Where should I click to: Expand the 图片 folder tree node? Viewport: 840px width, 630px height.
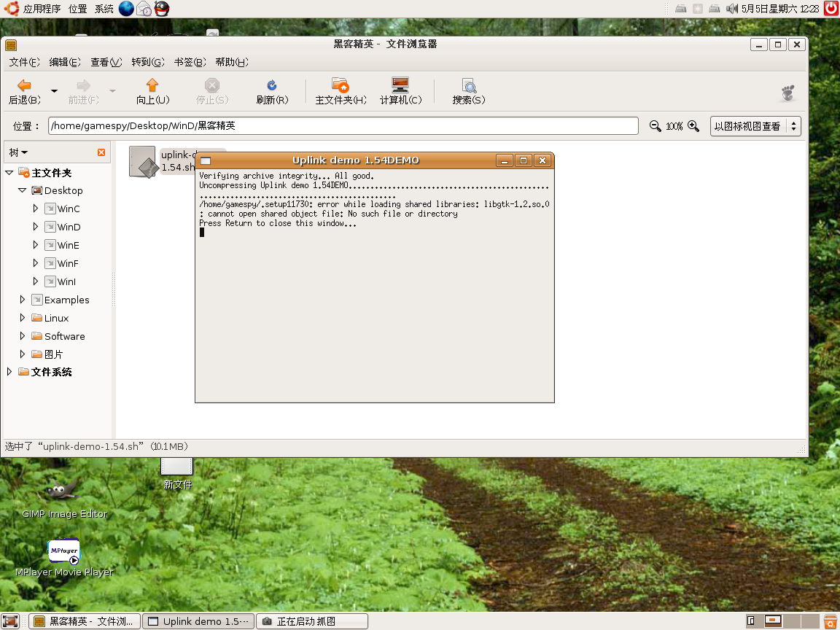(23, 354)
